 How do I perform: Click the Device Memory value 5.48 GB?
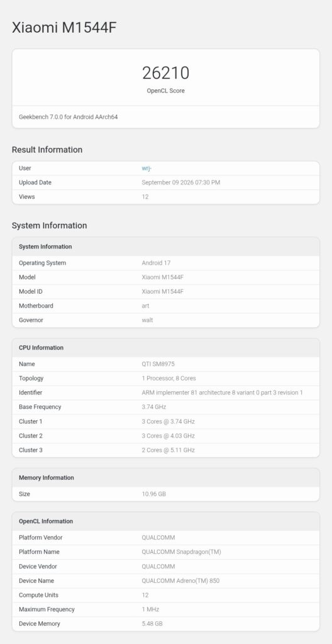(152, 623)
